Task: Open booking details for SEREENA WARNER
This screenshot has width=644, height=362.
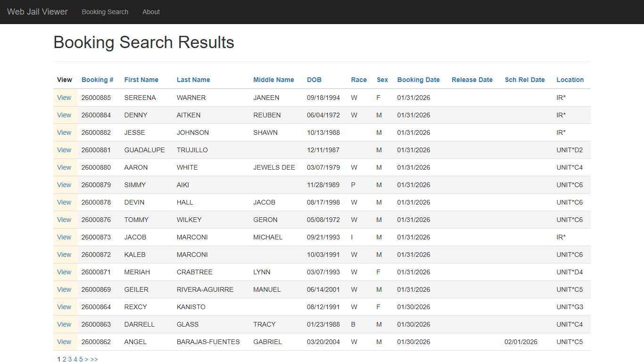Action: click(x=64, y=98)
